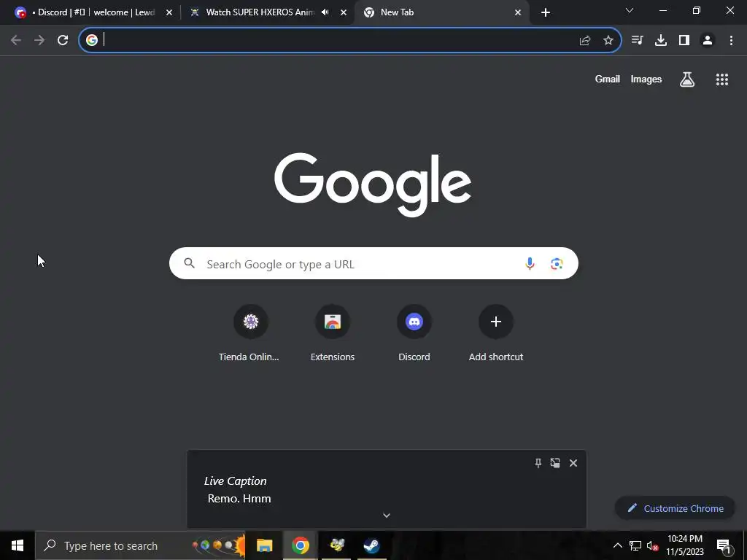The image size is (747, 560).
Task: Open Windows notification center
Action: click(x=724, y=545)
